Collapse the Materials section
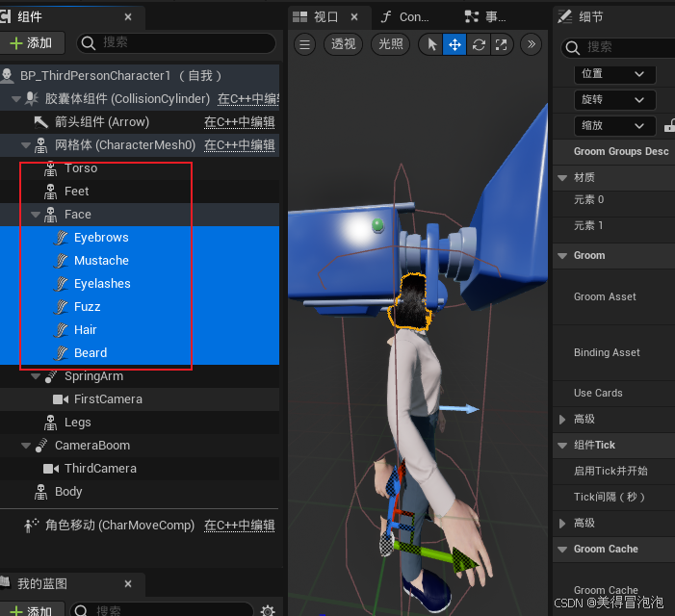Screen dimensions: 675x616 [x=562, y=178]
